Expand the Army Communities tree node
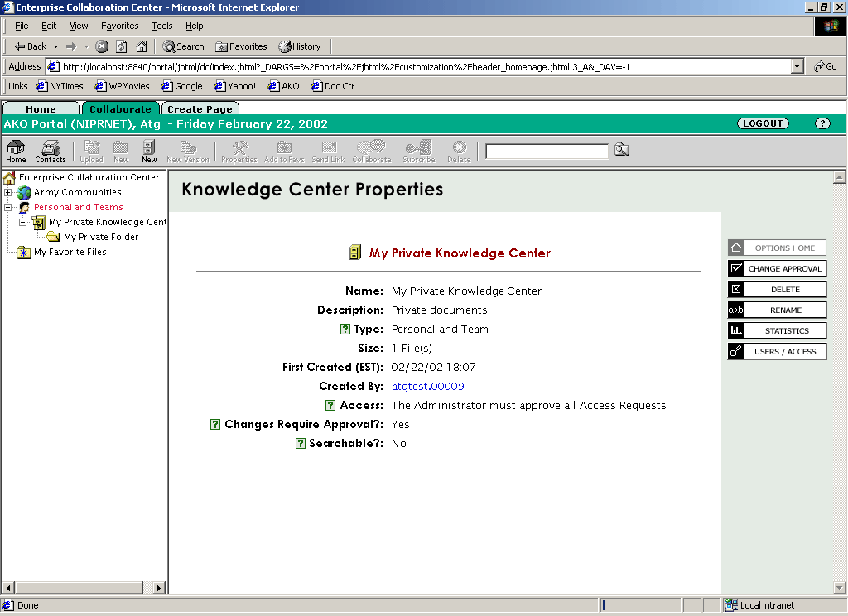Screen dimensions: 848x616 pyautogui.click(x=8, y=193)
